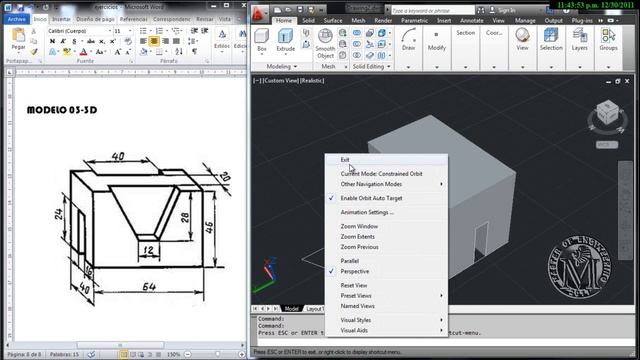Click the red font color icon in Word
The width and height of the screenshot is (640, 360).
tap(83, 52)
